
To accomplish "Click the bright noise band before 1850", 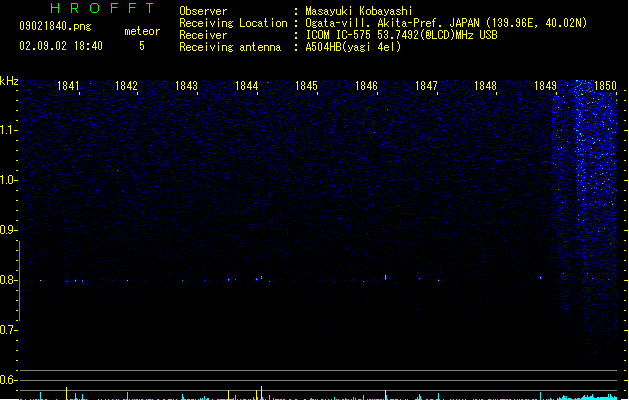I will 596,221.
